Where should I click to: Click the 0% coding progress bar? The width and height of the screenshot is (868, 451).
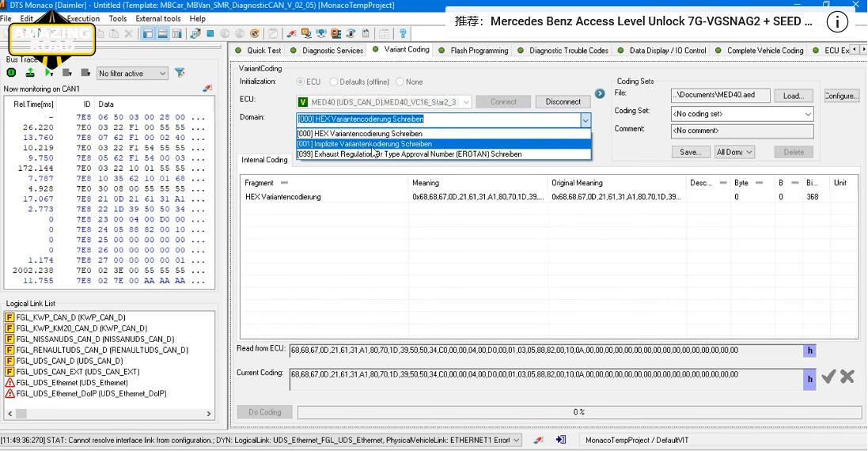click(579, 412)
